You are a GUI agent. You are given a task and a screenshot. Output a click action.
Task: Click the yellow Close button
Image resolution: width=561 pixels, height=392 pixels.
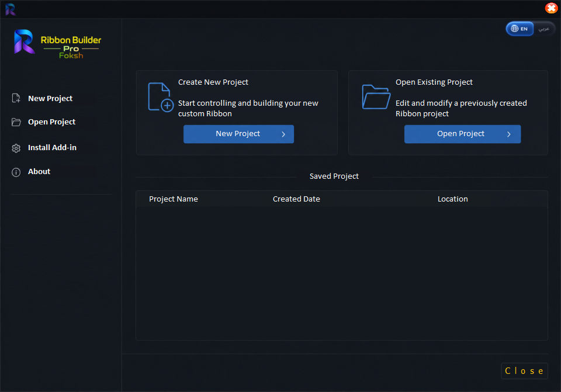[x=524, y=371]
